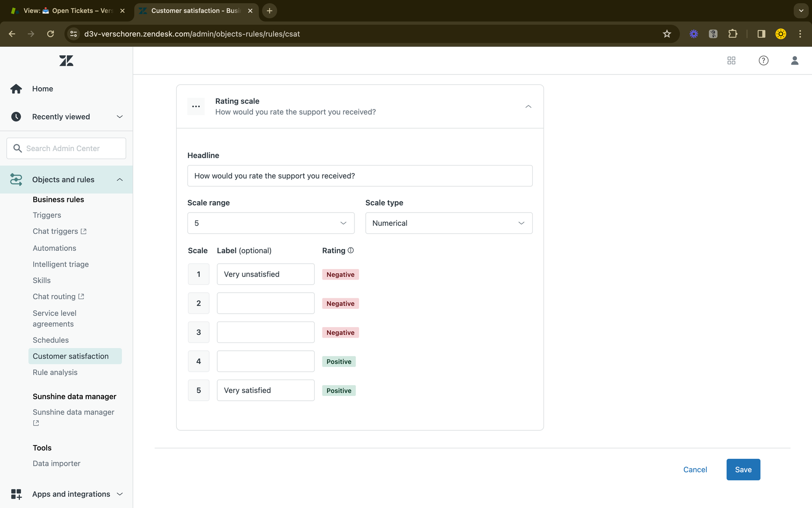Open the help question mark icon

(763, 61)
